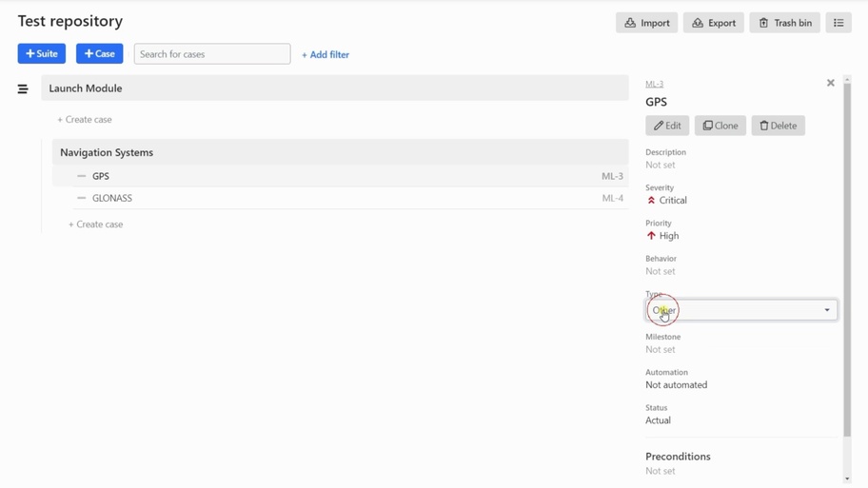The width and height of the screenshot is (868, 488).
Task: Create case under Launch Module
Action: [x=85, y=120]
